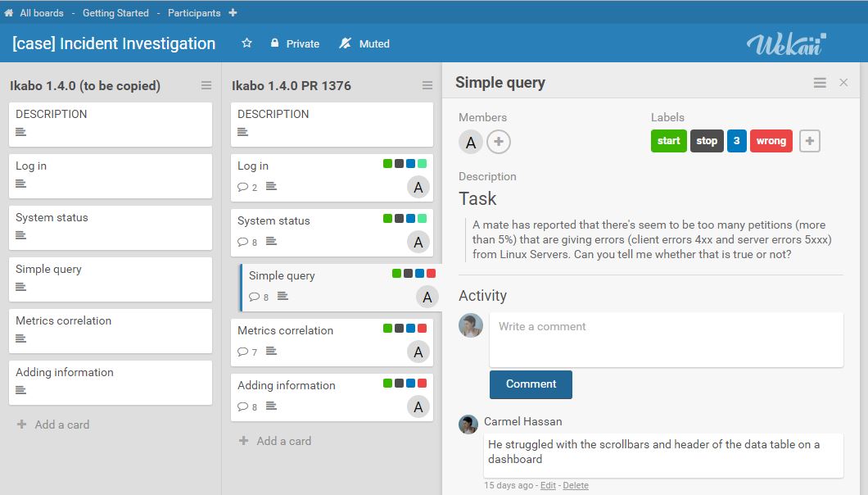
Task: Click description icon on PR 1376 Log in card
Action: tap(271, 186)
